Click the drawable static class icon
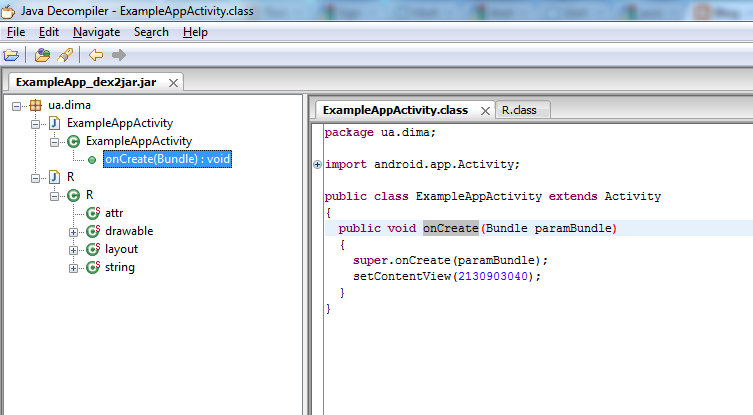 pyautogui.click(x=93, y=232)
